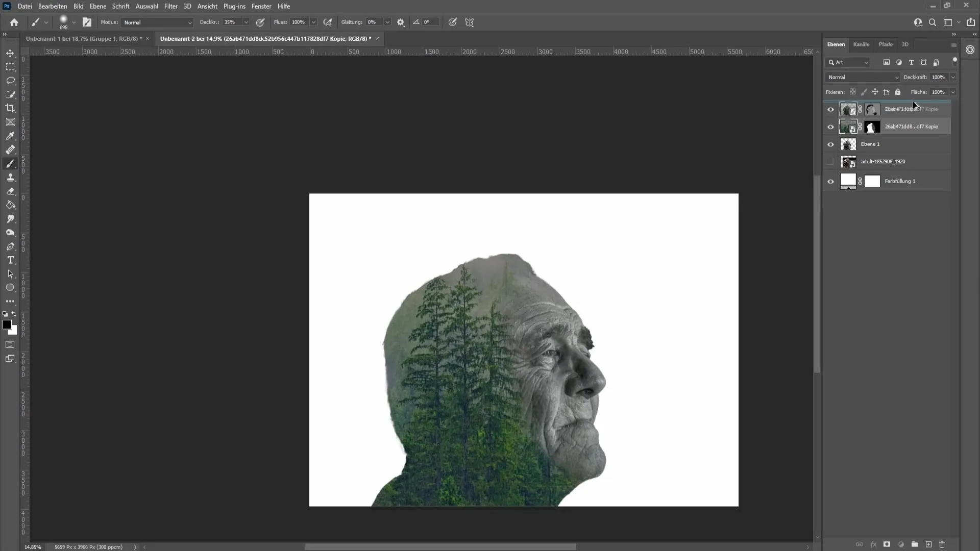Open the Fenster menu

point(261,6)
